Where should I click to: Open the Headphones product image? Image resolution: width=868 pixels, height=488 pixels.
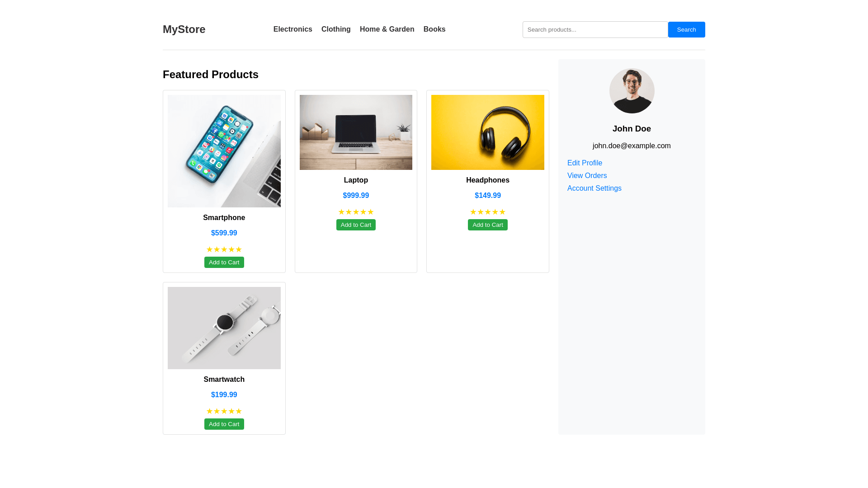pos(488,132)
